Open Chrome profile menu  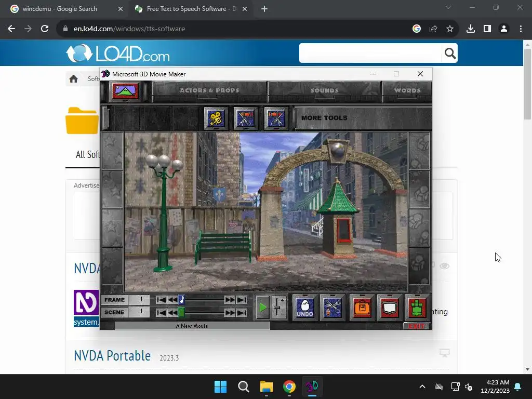click(504, 29)
